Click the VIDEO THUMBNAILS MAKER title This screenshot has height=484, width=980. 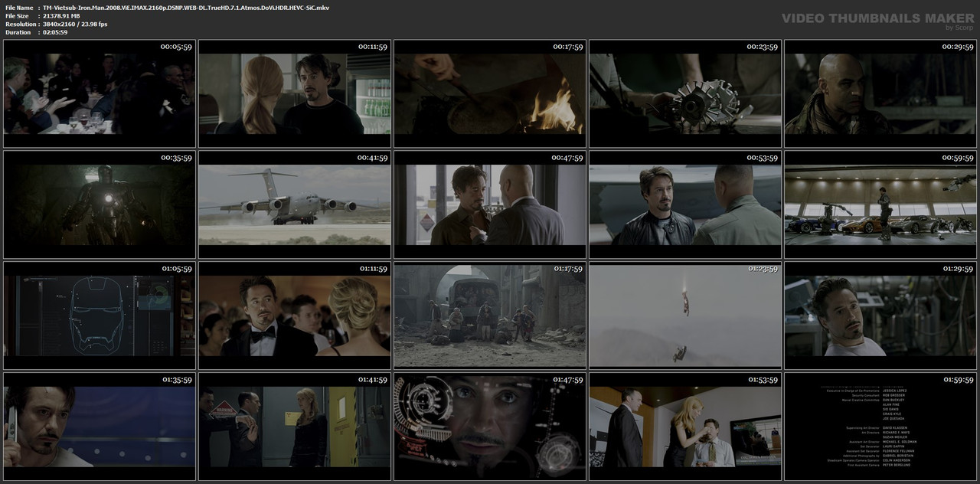tap(877, 18)
